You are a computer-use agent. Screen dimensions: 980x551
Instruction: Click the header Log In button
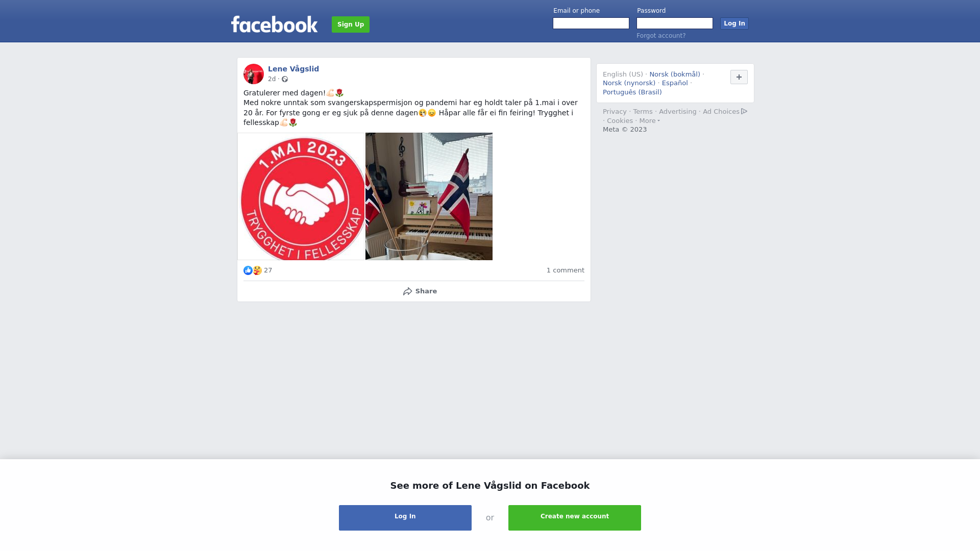734,23
